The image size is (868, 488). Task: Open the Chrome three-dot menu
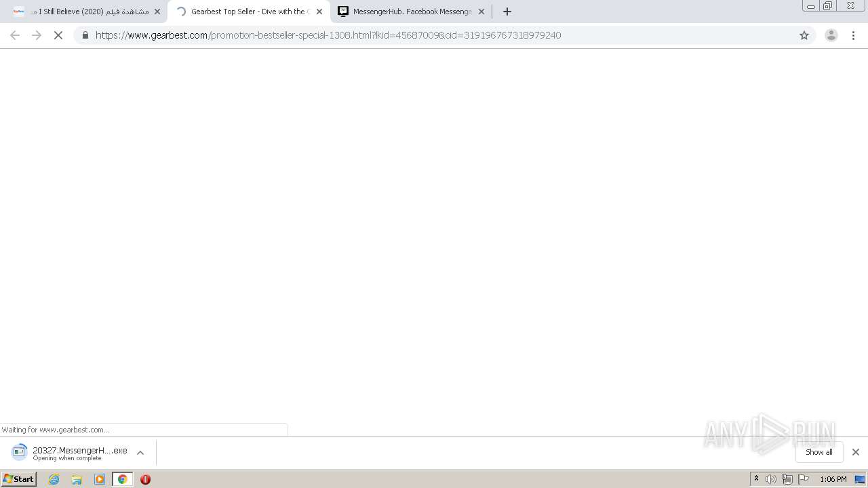click(854, 35)
